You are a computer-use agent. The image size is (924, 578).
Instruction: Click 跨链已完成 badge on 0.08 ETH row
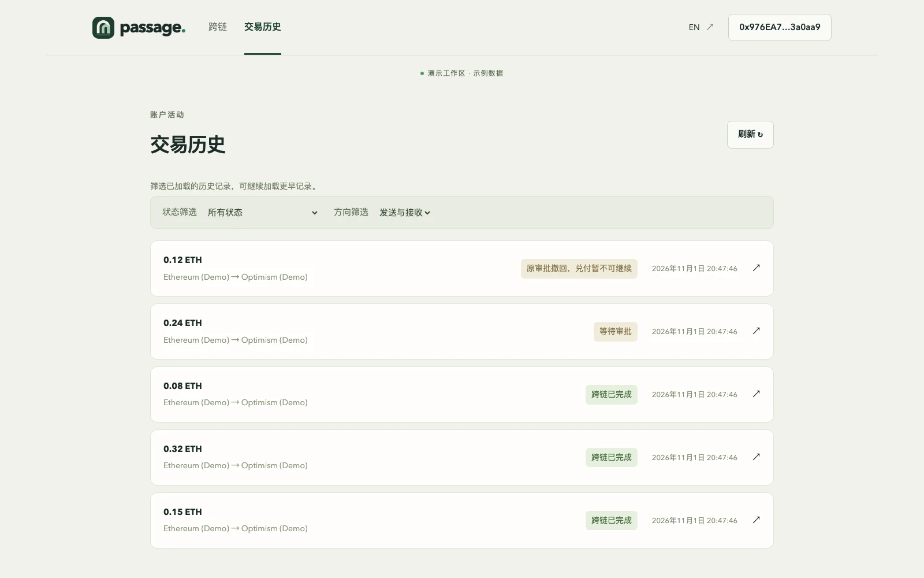[x=612, y=395]
